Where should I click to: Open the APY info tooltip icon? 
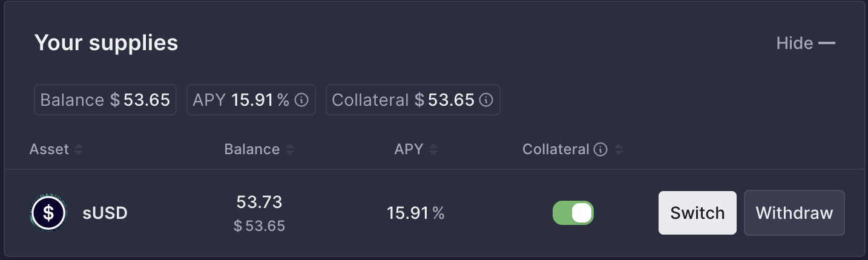click(301, 100)
